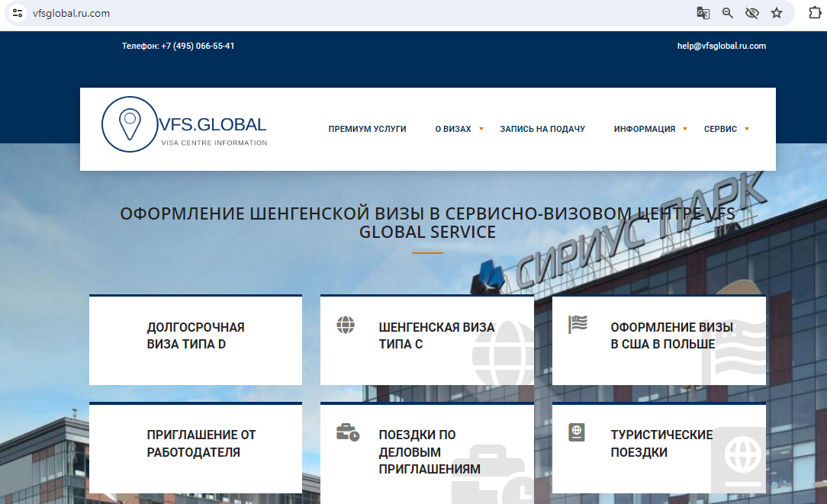Bookmark this page with the star icon
Viewport: 827px width, 504px height.
777,13
